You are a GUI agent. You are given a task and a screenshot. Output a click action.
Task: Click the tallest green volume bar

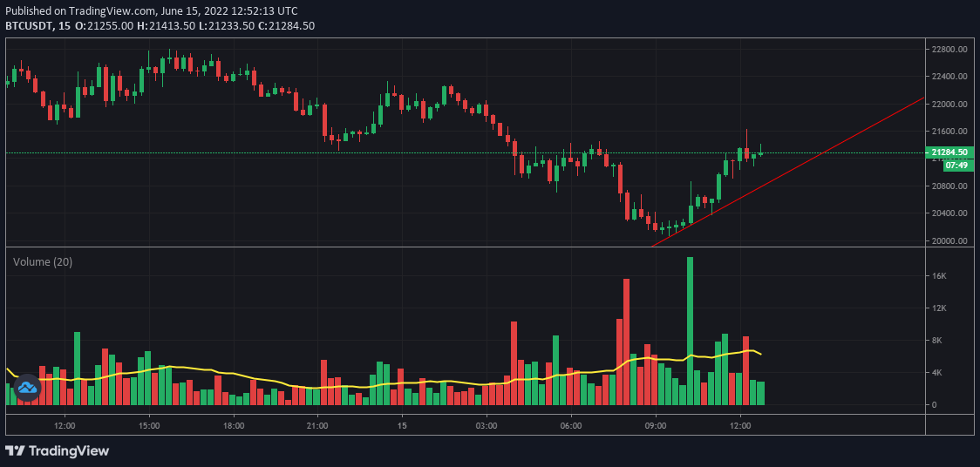(x=690, y=331)
